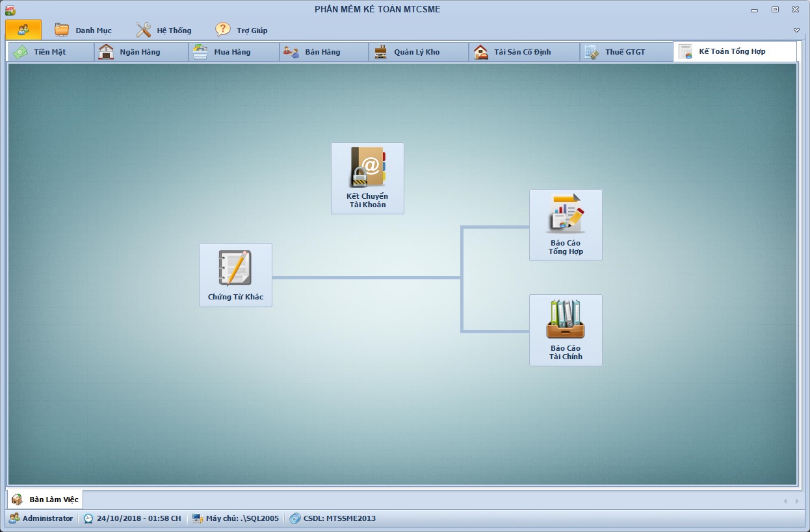The image size is (810, 532).
Task: Switch to the Tiền Mặt tab
Action: [x=49, y=52]
